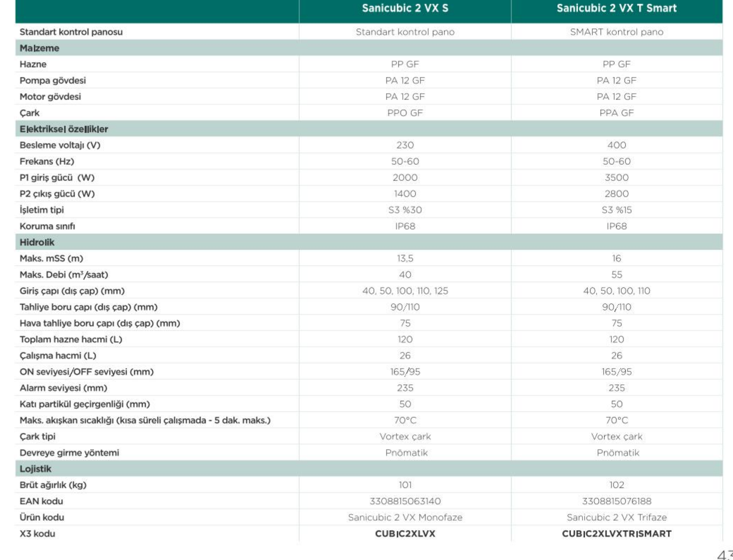
Task: Select the Koruma sınıfı row label
Action: [47, 226]
